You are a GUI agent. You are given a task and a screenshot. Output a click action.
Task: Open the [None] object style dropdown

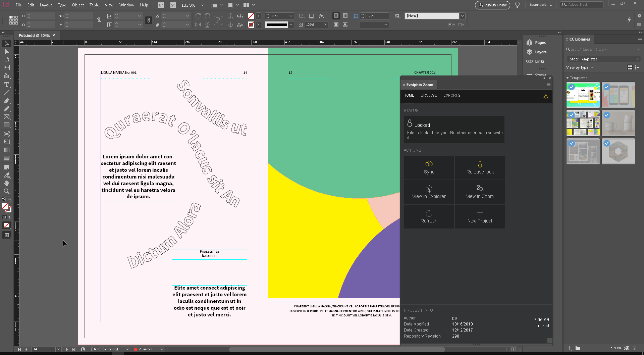tap(462, 16)
